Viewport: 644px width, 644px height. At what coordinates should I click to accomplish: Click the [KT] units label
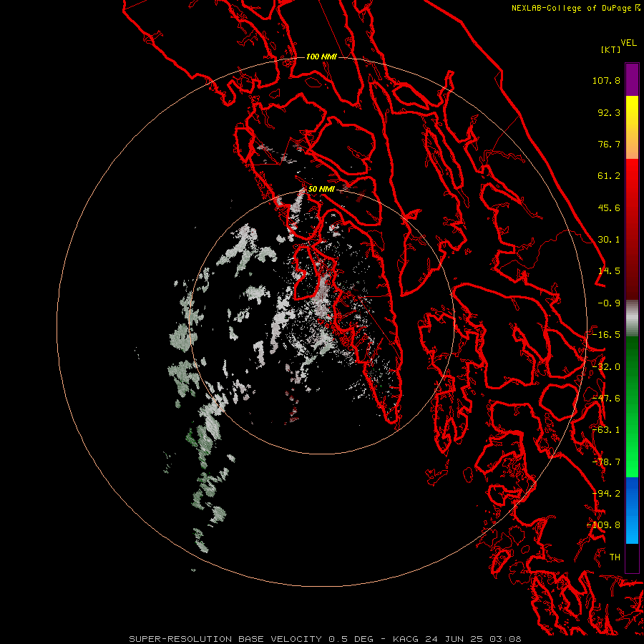point(610,49)
